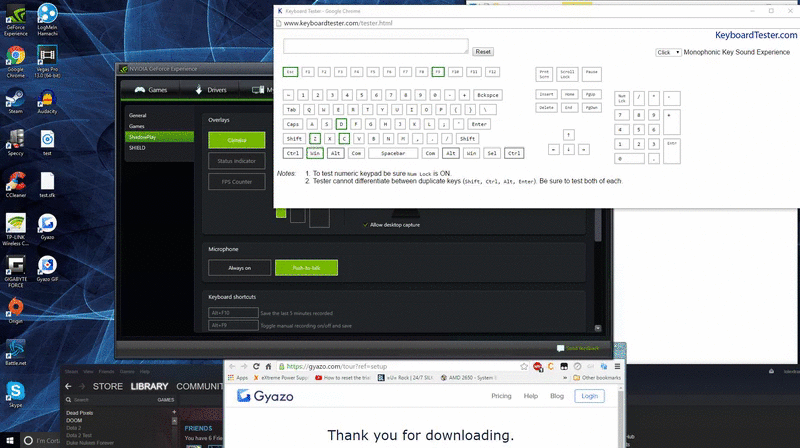
Task: Open Other bookmarks folder
Action: click(597, 378)
